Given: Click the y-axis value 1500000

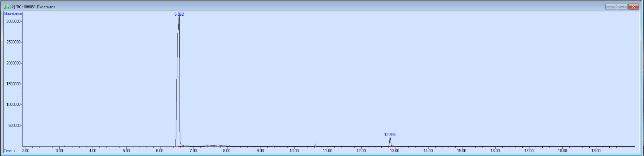Looking at the screenshot, I should 13,84.
